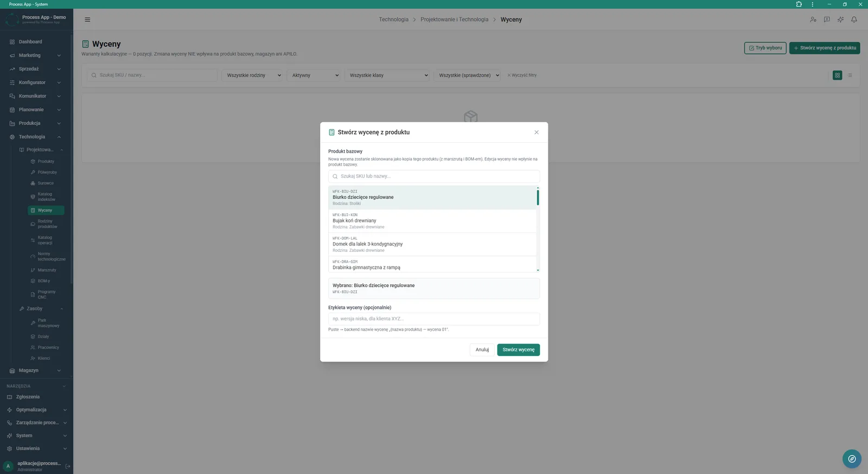Enable Tryb wyboru selection mode
Image resolution: width=868 pixels, height=474 pixels.
coord(765,48)
